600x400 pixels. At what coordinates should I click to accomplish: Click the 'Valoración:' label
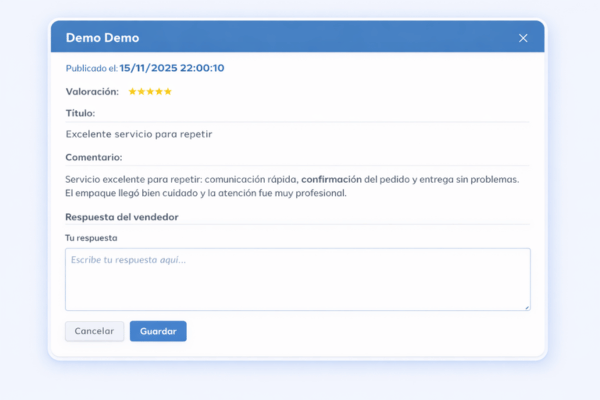pyautogui.click(x=92, y=92)
